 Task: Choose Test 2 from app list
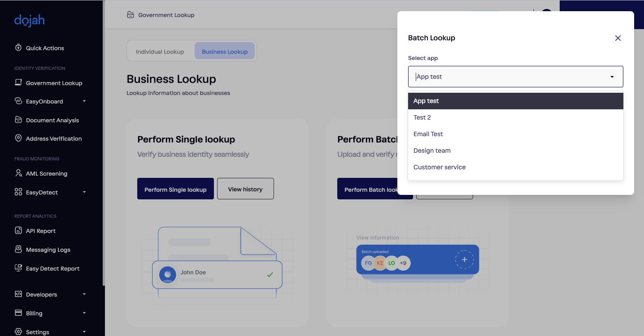[422, 117]
